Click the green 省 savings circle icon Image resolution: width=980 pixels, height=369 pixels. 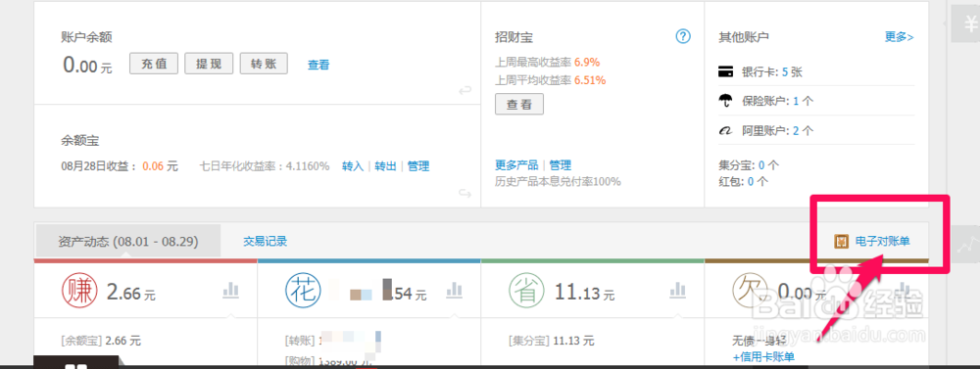point(525,292)
